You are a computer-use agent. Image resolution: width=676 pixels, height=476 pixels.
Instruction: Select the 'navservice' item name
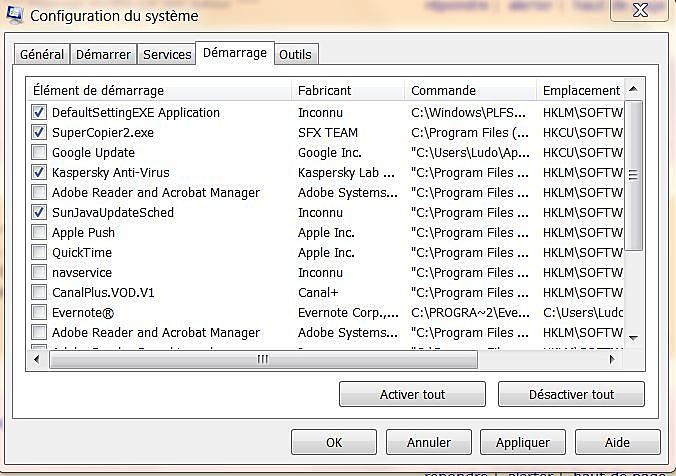(x=82, y=272)
